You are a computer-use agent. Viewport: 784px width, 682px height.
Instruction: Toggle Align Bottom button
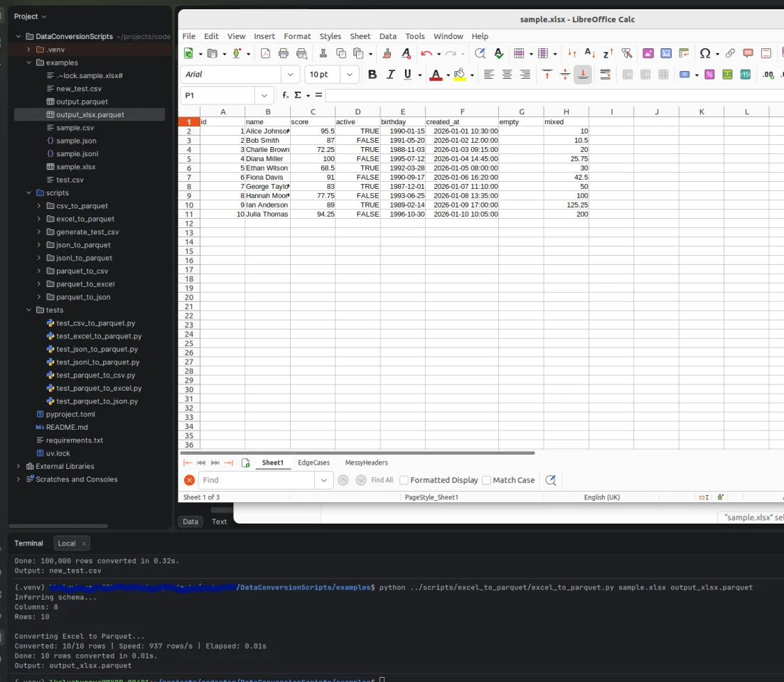pyautogui.click(x=583, y=75)
